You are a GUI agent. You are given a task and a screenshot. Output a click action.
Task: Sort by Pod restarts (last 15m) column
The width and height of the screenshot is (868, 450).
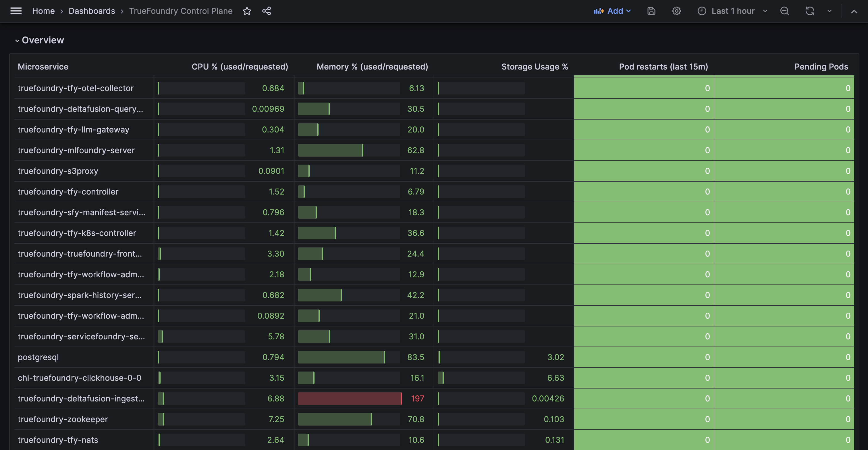click(663, 67)
